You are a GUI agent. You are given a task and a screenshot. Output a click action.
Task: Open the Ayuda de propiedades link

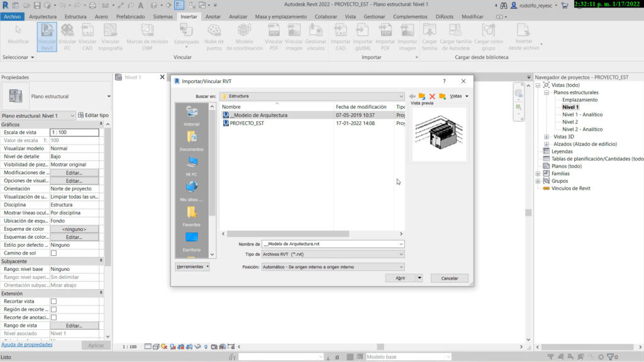click(26, 344)
